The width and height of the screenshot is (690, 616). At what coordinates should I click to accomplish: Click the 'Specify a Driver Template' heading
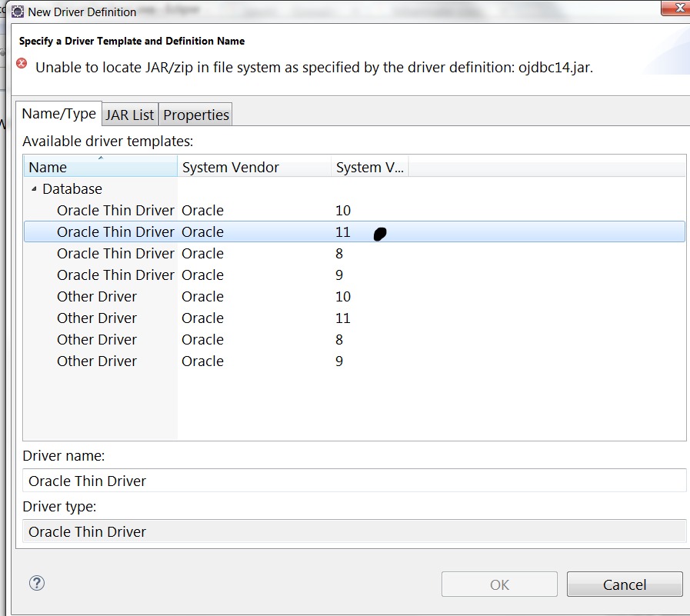pos(132,41)
